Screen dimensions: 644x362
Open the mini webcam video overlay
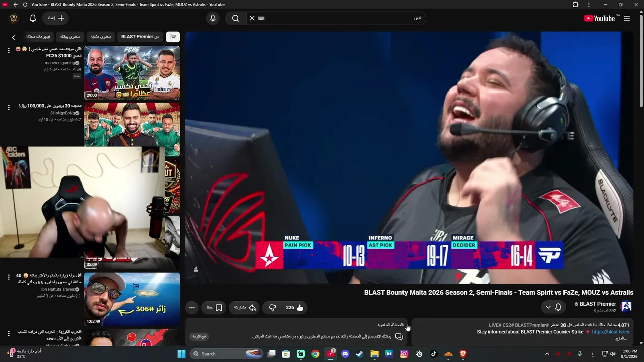click(x=83, y=202)
